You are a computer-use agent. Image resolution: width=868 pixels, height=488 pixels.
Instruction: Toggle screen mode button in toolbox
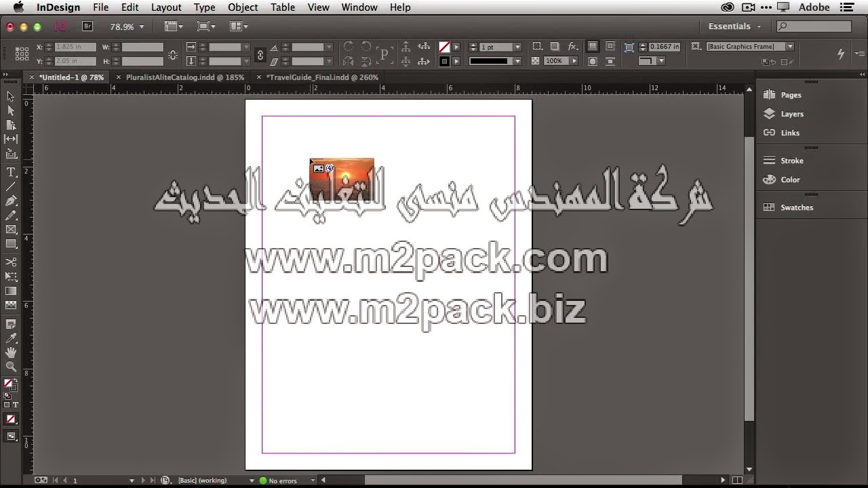11,436
